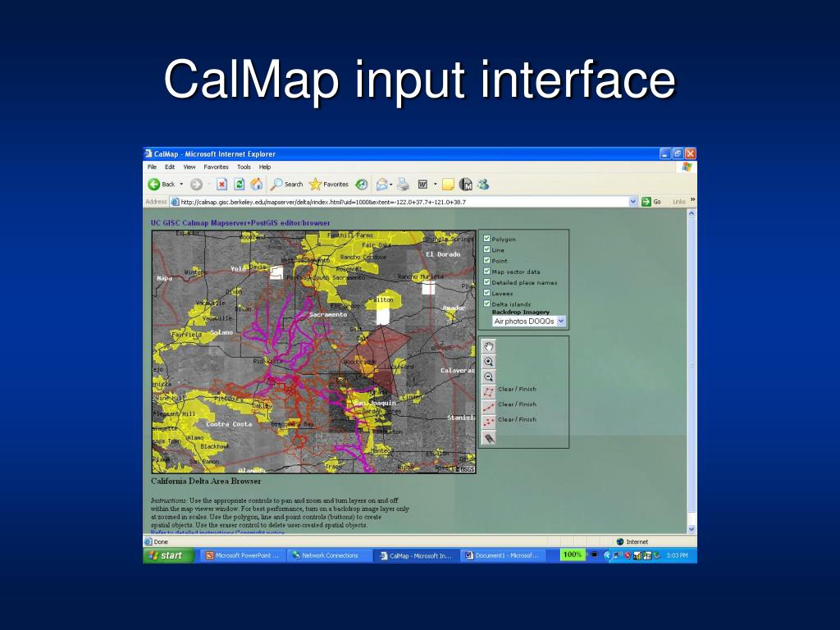
Task: Click the green 100% taskbar indicator
Action: click(x=572, y=555)
